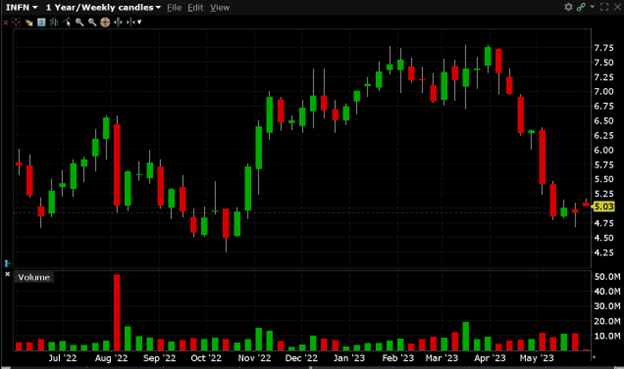This screenshot has width=624, height=369.
Task: Open the View menu
Action: coord(220,8)
